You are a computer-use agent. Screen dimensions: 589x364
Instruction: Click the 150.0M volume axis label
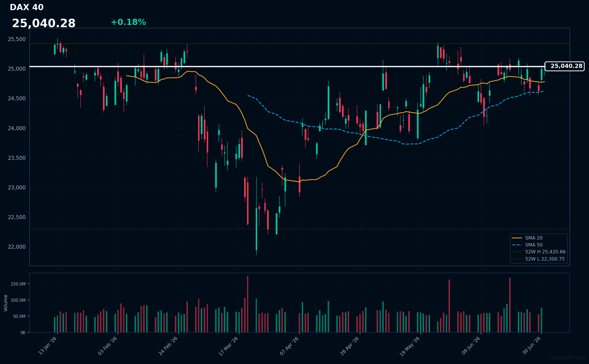[18, 284]
